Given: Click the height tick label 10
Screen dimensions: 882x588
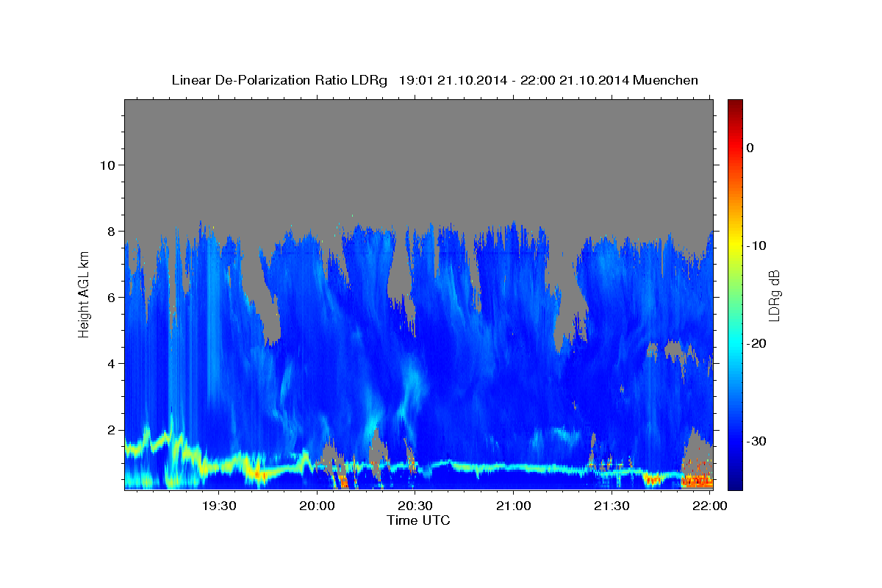Looking at the screenshot, I should 107,165.
